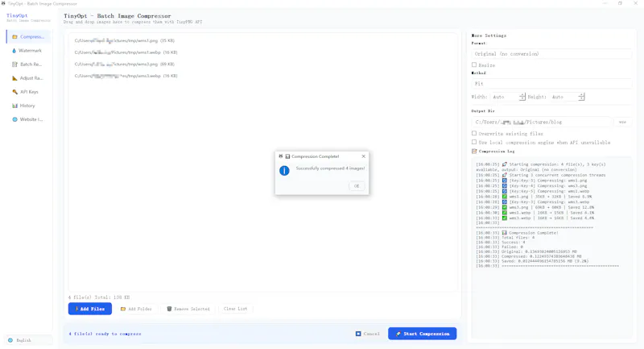The height and width of the screenshot is (349, 644).
Task: Click the Add Files button
Action: tap(90, 309)
